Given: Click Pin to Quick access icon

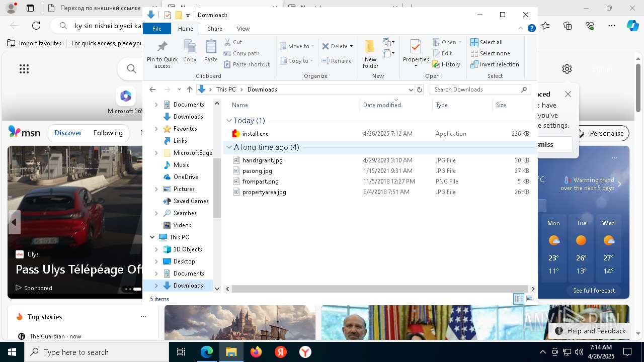Looking at the screenshot, I should (x=162, y=47).
